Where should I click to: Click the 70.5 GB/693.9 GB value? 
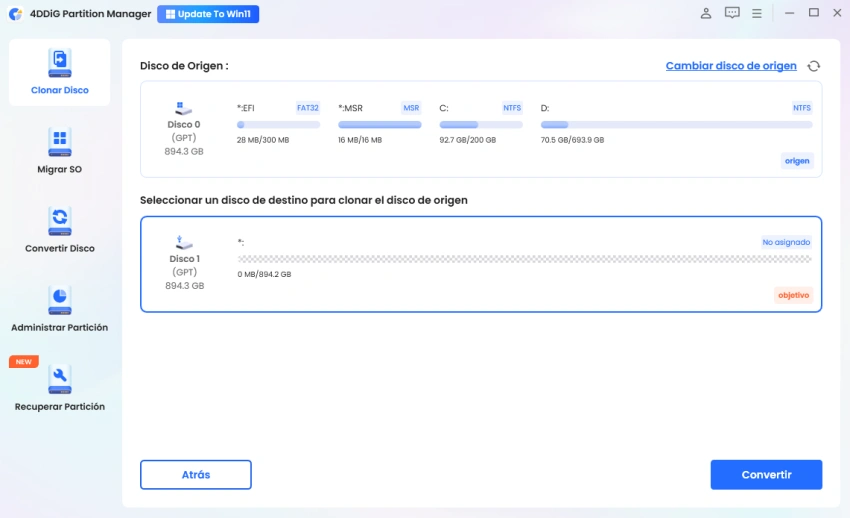(x=572, y=140)
